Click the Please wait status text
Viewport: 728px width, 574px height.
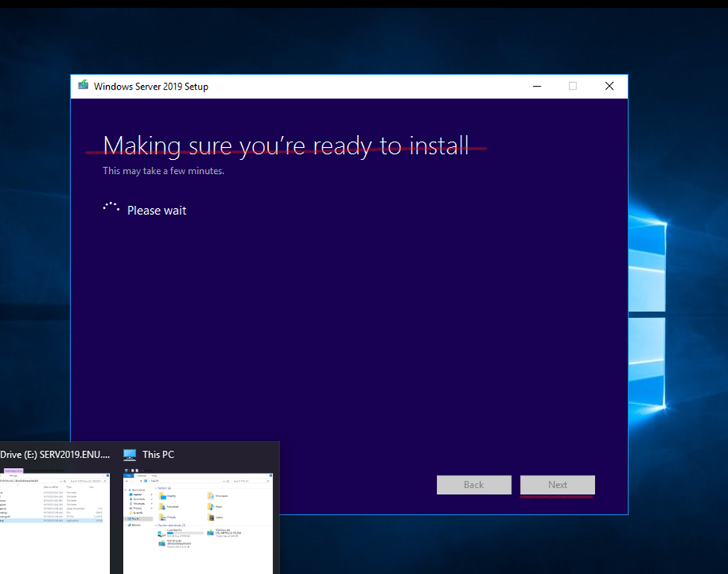(x=157, y=210)
